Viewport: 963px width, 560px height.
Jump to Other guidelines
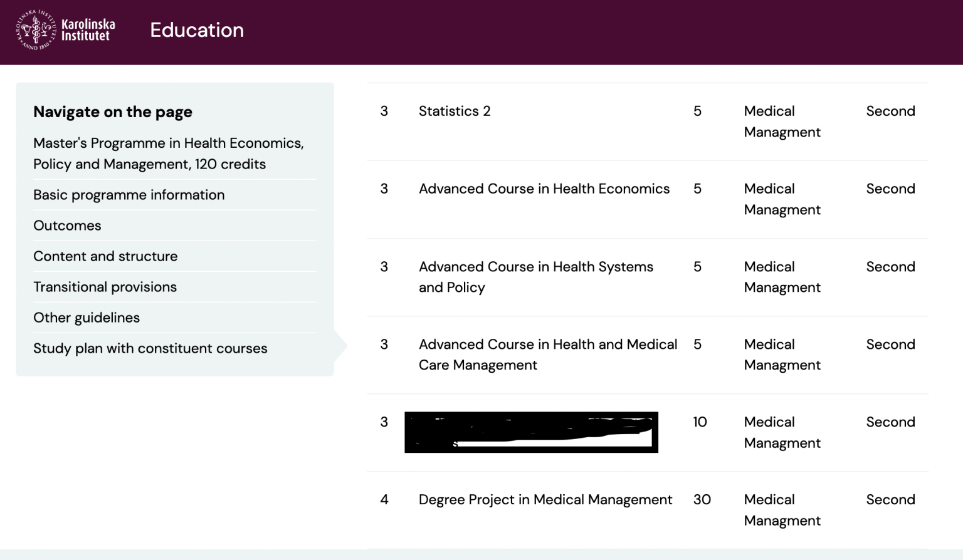click(87, 318)
